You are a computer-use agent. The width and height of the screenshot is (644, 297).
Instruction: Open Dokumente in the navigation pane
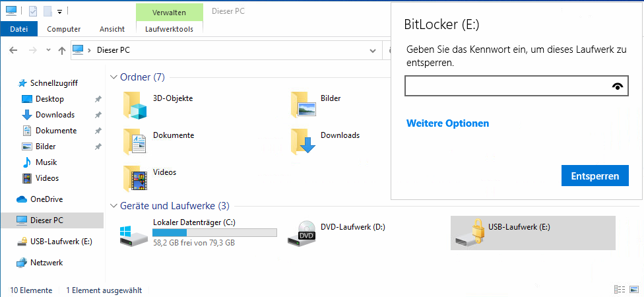tap(56, 131)
